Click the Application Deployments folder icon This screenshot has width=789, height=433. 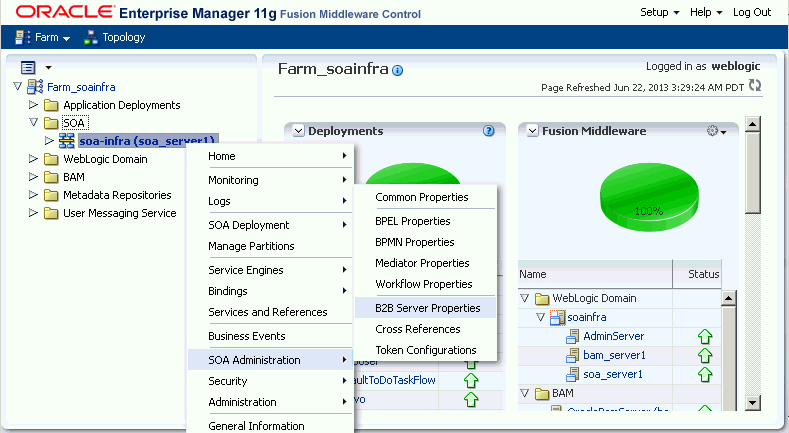pos(51,105)
